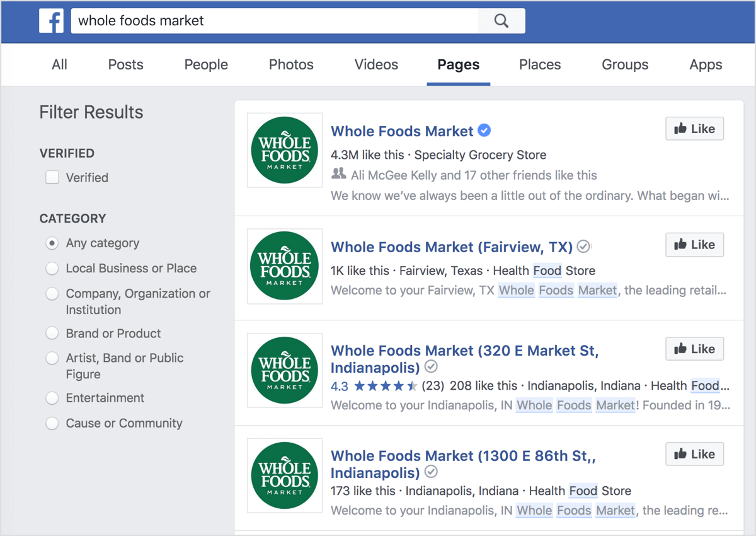
Task: Click the blue verified badge beside Whole Foods Market
Action: 484,131
